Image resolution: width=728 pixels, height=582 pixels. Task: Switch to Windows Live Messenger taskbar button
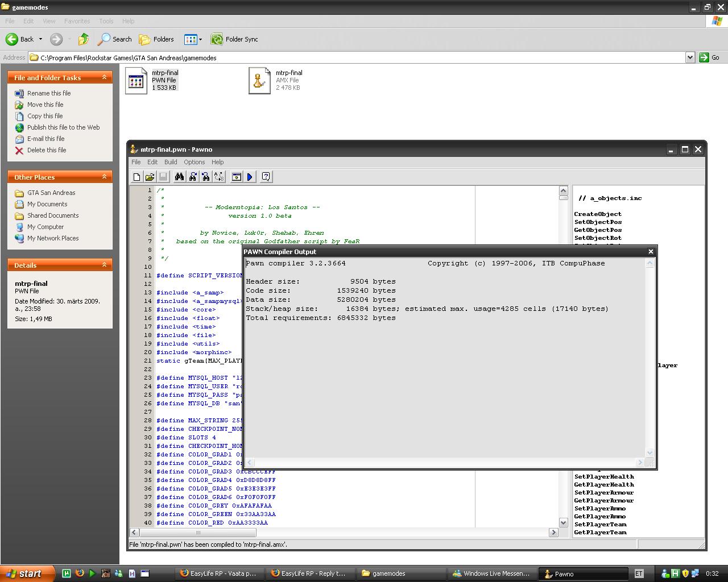pos(492,573)
